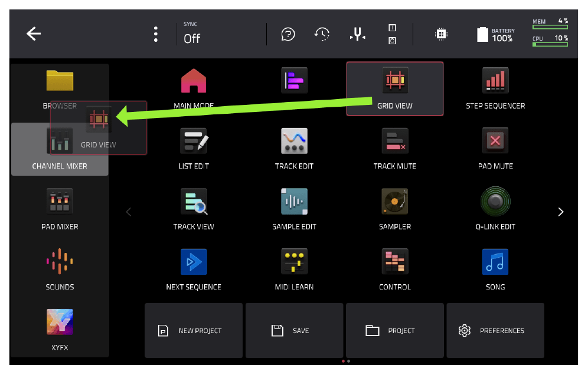
Task: Open Track View
Action: click(194, 209)
